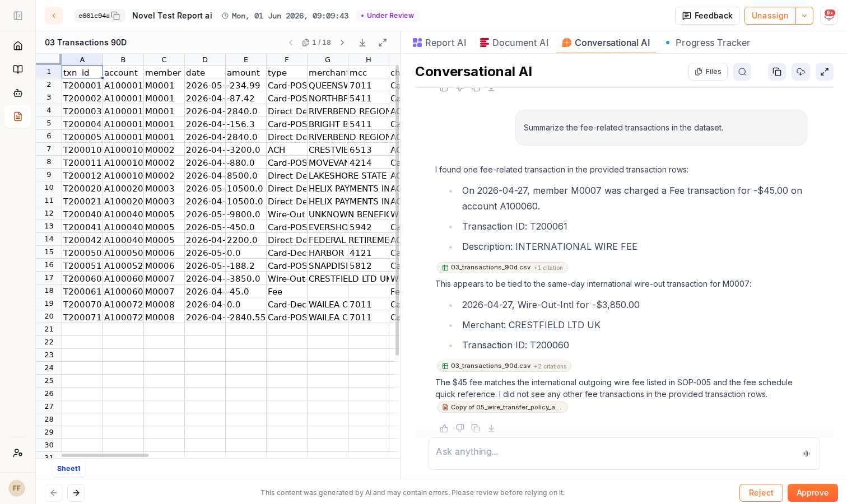Select the Conversational AI tab
This screenshot has width=847, height=504.
click(606, 43)
